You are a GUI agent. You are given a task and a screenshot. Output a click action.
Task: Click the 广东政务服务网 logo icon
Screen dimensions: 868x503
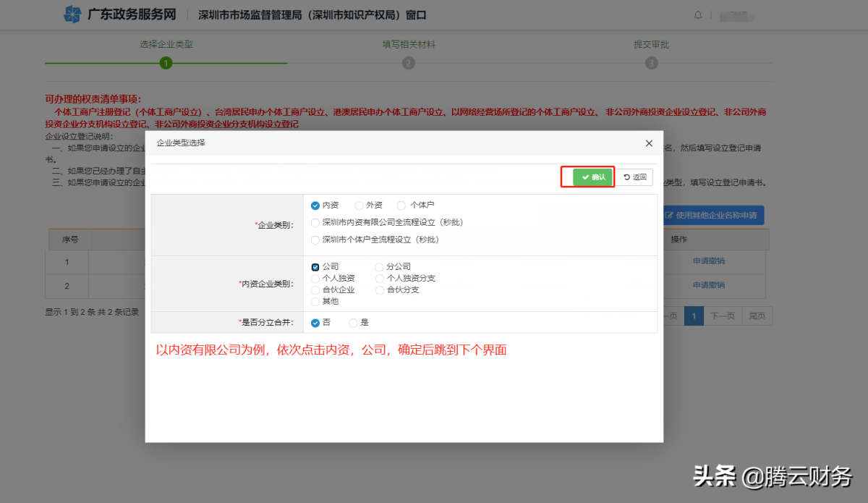[72, 14]
